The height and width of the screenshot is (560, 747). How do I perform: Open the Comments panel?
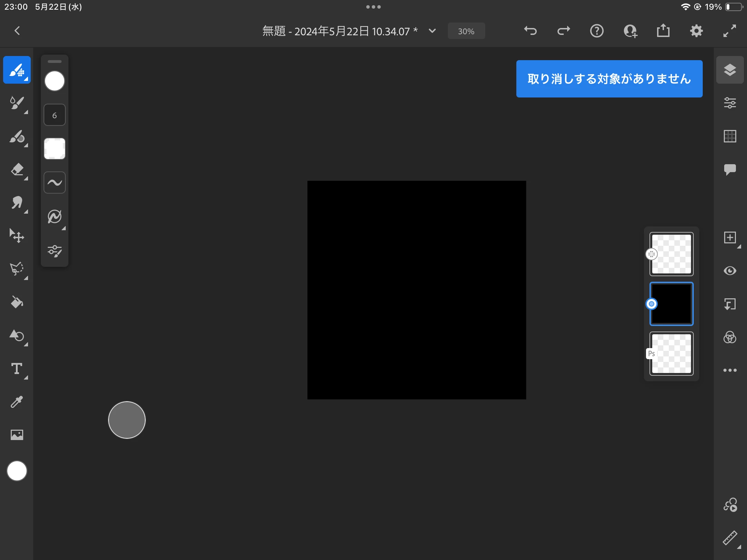730,169
